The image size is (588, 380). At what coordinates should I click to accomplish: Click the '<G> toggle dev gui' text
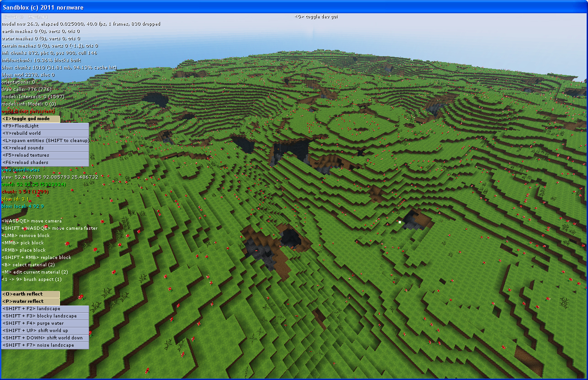(316, 16)
